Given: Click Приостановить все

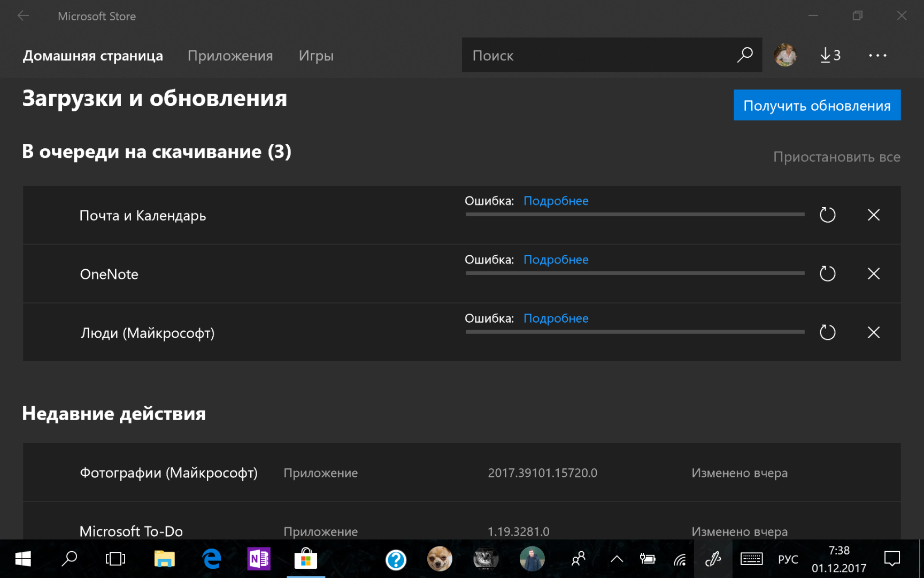Looking at the screenshot, I should click(x=837, y=157).
